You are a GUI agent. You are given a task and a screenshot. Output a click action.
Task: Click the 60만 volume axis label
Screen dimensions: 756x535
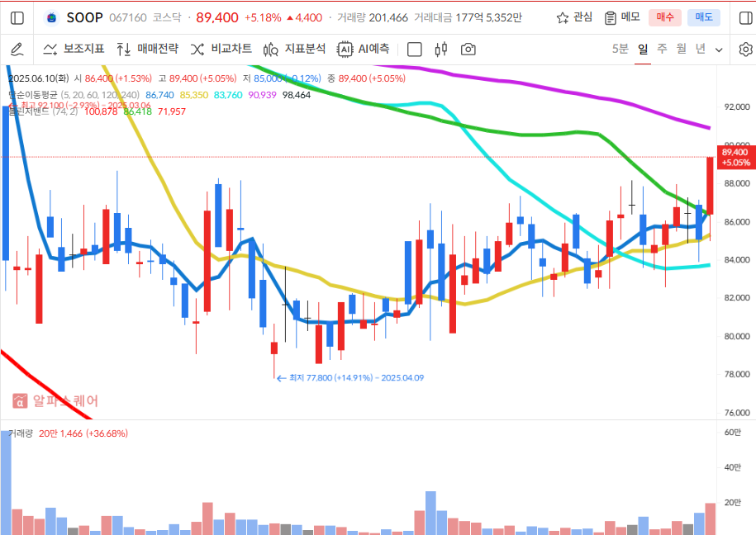coord(732,433)
